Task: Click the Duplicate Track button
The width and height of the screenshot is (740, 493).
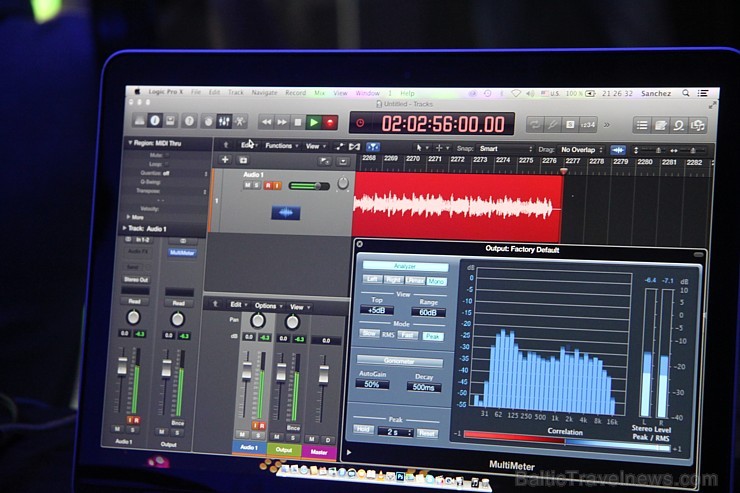Action: (x=244, y=160)
